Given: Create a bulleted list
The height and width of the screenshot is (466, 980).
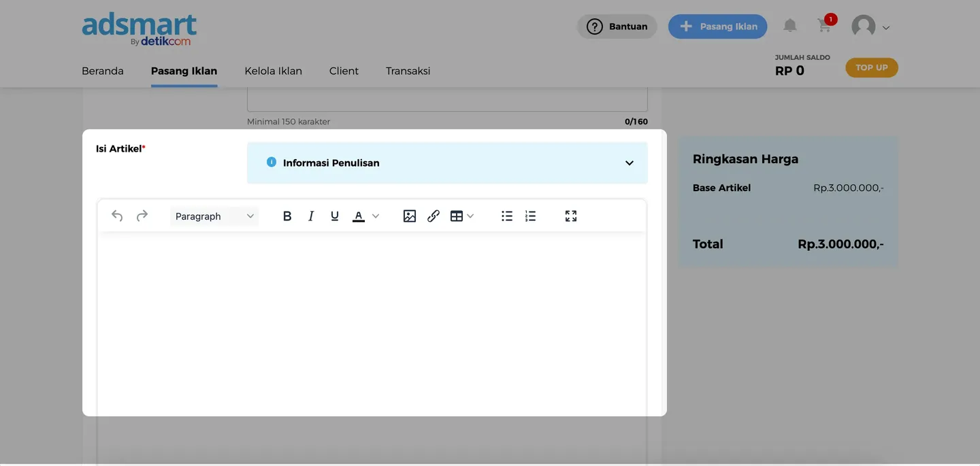Looking at the screenshot, I should coord(506,216).
